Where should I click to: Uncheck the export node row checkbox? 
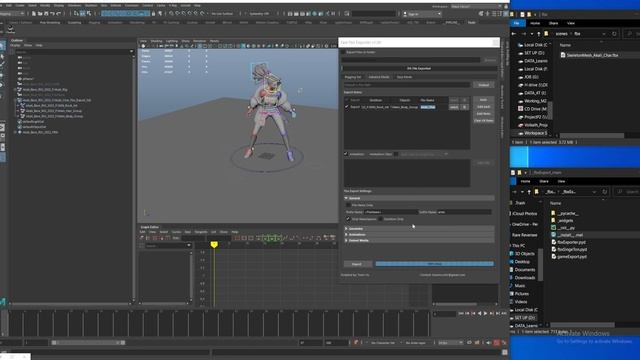pos(347,107)
